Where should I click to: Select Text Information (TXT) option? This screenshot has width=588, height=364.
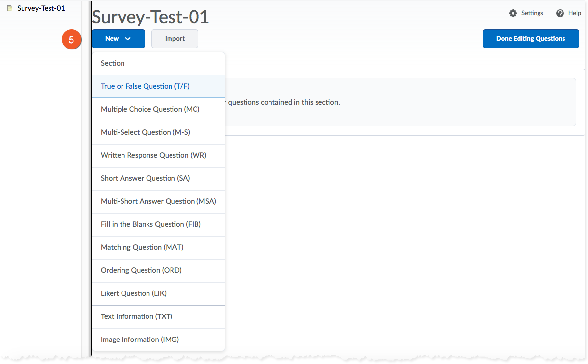coord(137,316)
